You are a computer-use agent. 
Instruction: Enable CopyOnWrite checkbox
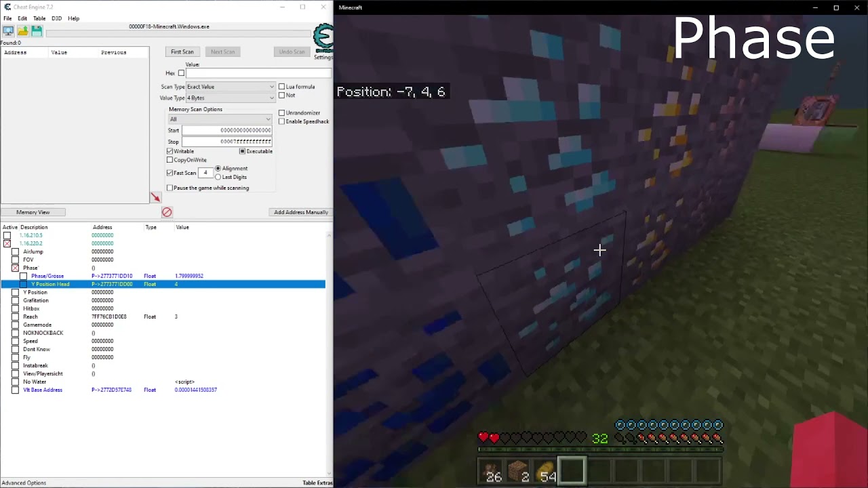[170, 160]
